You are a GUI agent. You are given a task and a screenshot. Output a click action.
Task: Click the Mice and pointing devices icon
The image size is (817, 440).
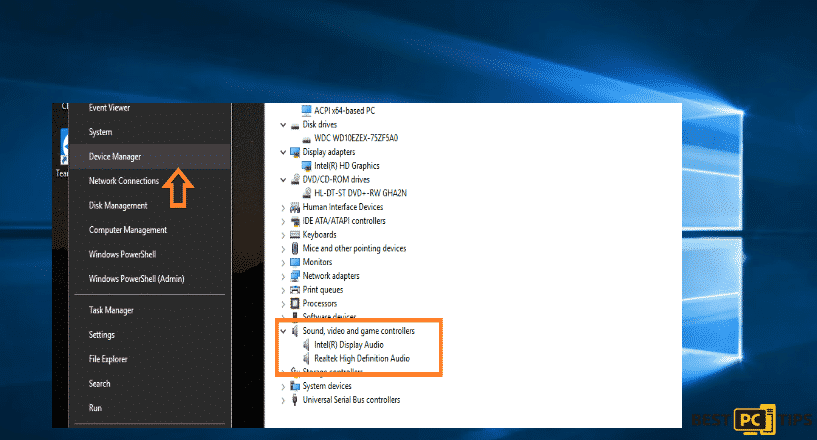pos(295,248)
